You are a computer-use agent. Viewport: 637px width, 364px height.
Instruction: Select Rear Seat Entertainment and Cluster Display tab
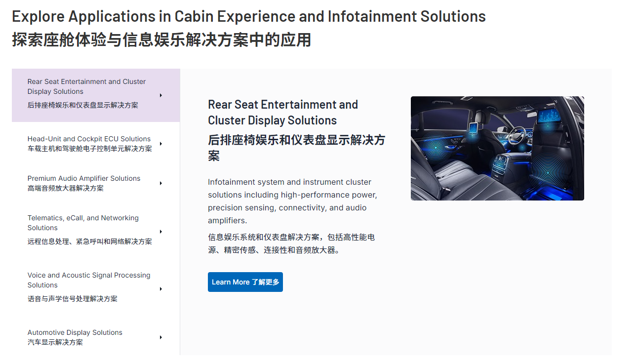pyautogui.click(x=96, y=95)
